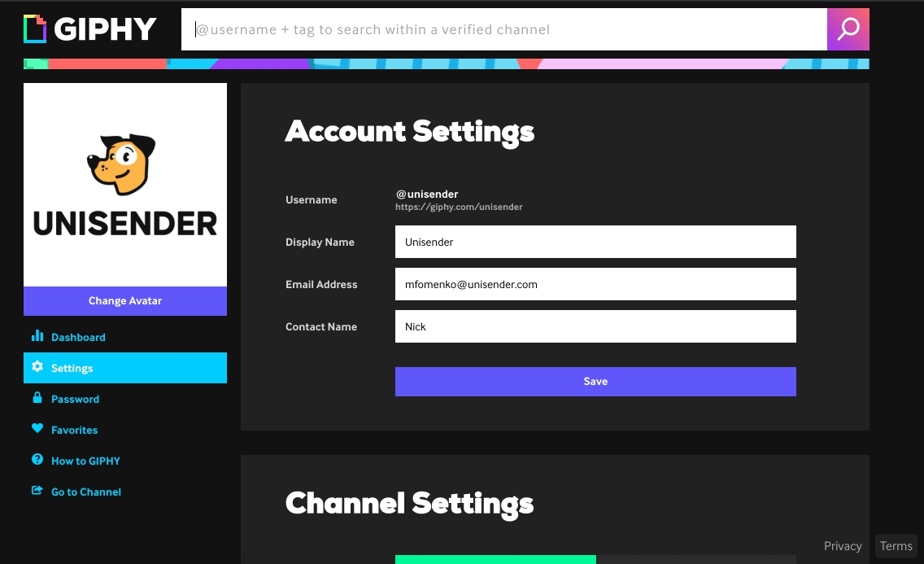Go to Favorites
The height and width of the screenshot is (564, 924).
click(125, 430)
